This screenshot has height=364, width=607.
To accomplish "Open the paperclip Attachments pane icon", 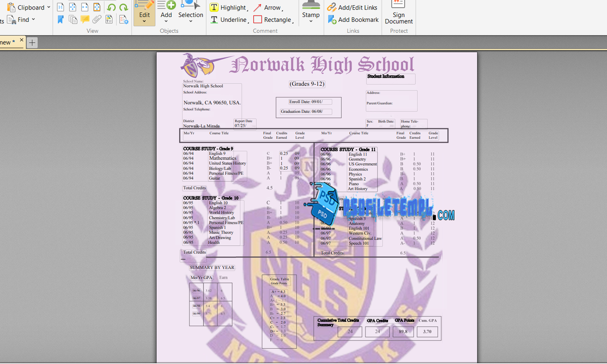I will pyautogui.click(x=97, y=19).
